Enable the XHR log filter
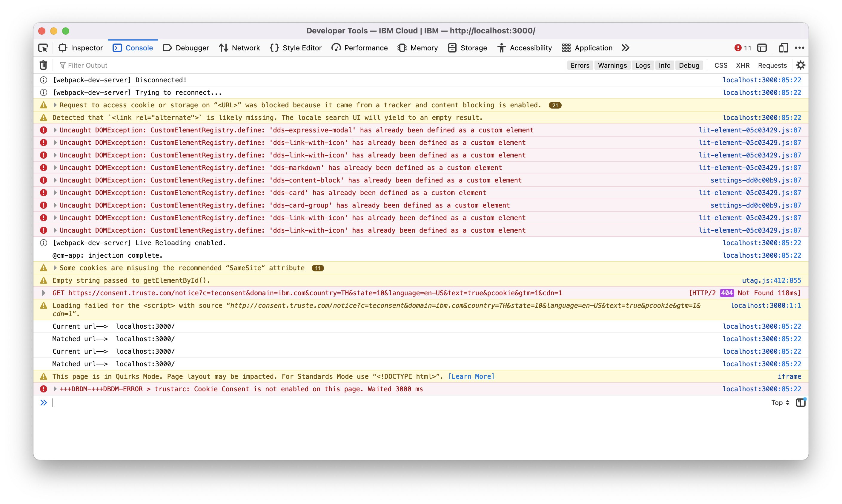The image size is (842, 504). tap(743, 65)
